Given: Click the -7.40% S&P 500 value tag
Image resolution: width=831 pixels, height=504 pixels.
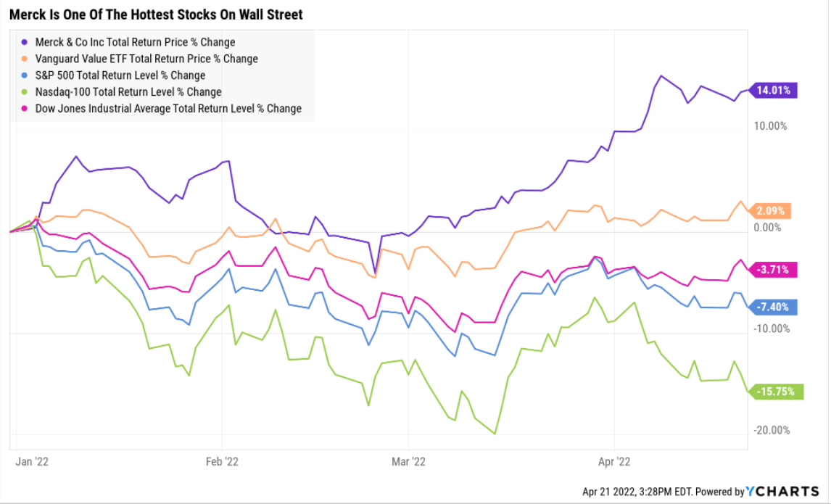Looking at the screenshot, I should 775,307.
